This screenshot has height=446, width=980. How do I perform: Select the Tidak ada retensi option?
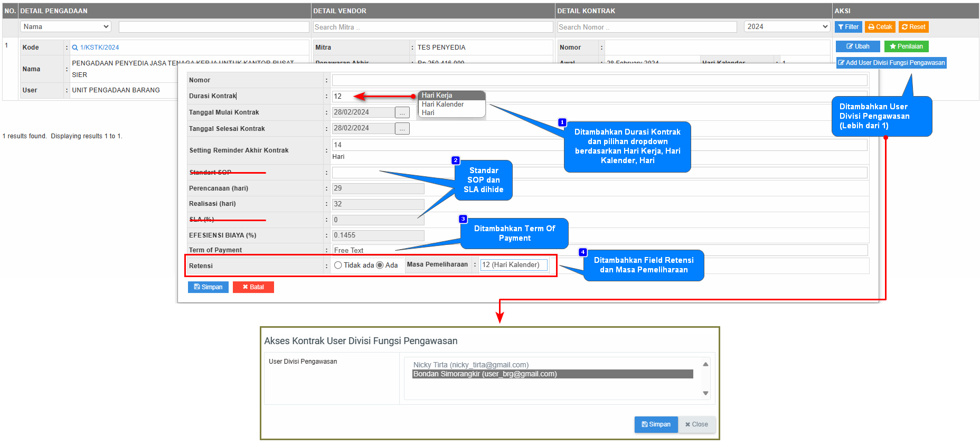(338, 265)
